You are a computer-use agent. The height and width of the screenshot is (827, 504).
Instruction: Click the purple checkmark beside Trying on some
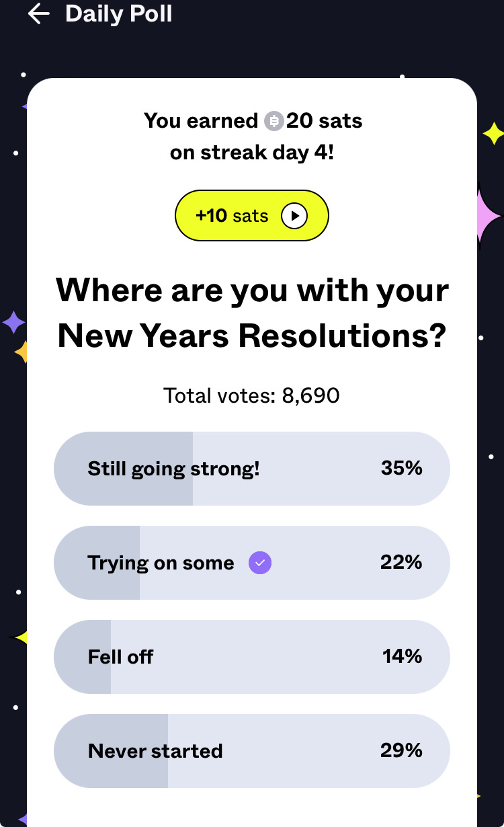coord(260,563)
